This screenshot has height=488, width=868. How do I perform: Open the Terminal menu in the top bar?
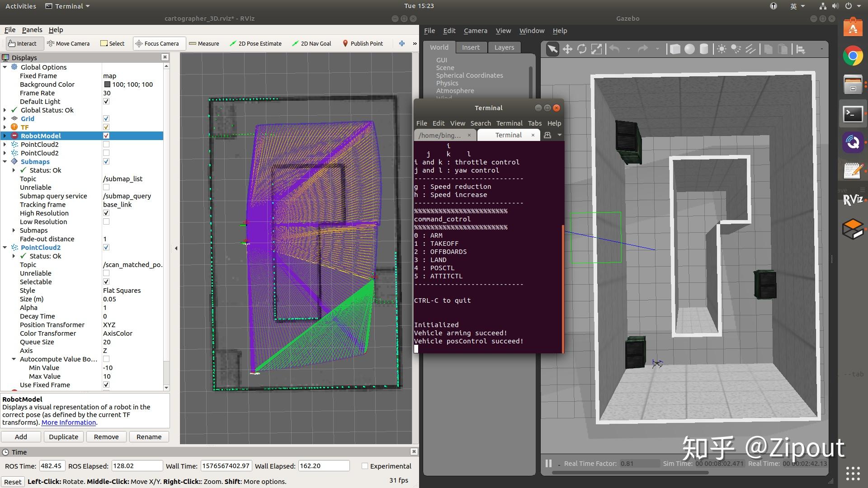[x=68, y=6]
